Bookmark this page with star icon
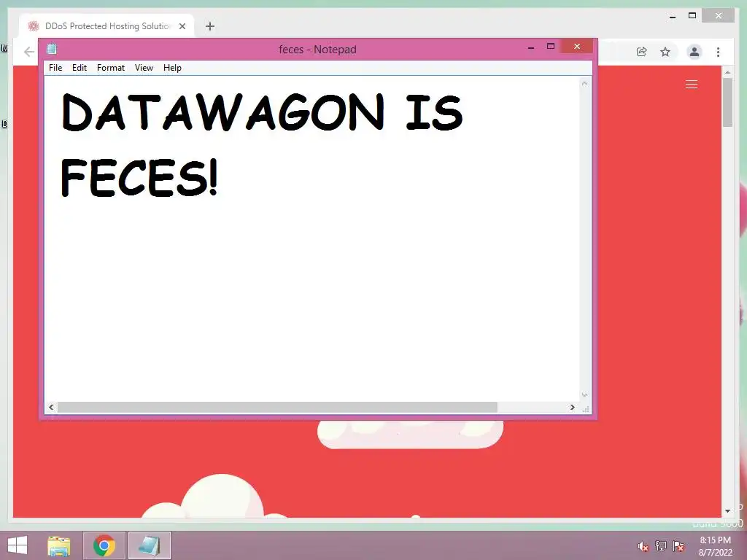Image resolution: width=747 pixels, height=560 pixels. (x=665, y=52)
